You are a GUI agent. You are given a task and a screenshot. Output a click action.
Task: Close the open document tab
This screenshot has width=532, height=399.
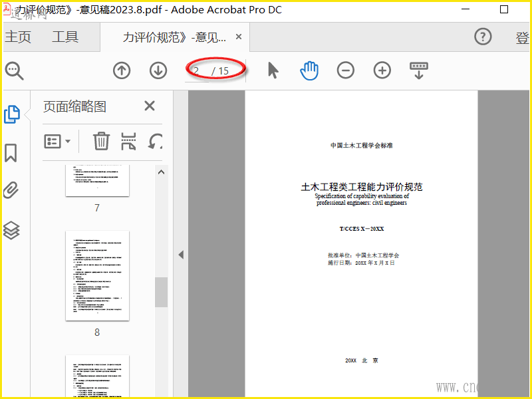[239, 37]
